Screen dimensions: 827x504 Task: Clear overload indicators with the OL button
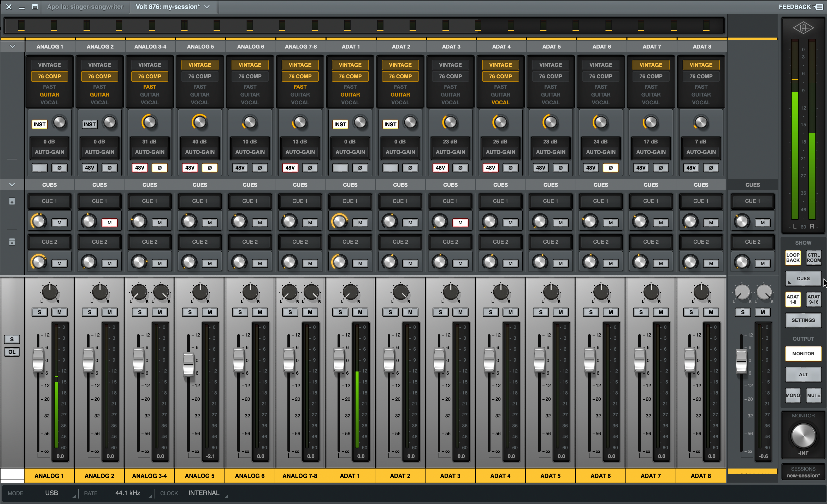tap(12, 352)
